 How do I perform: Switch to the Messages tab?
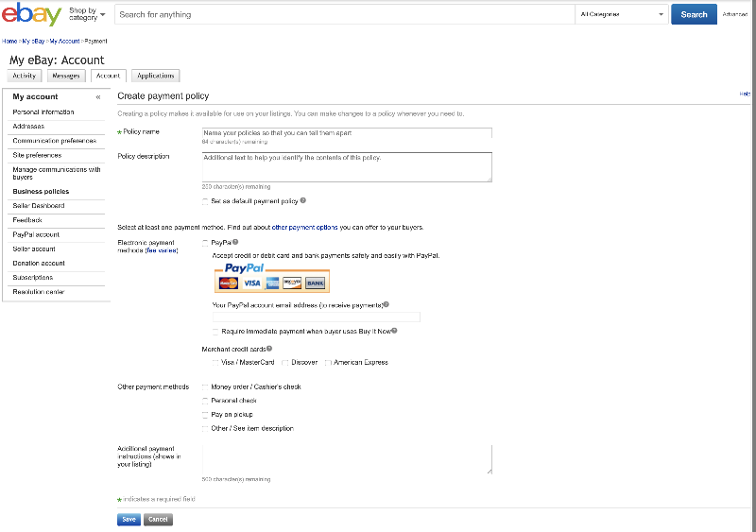pyautogui.click(x=66, y=76)
